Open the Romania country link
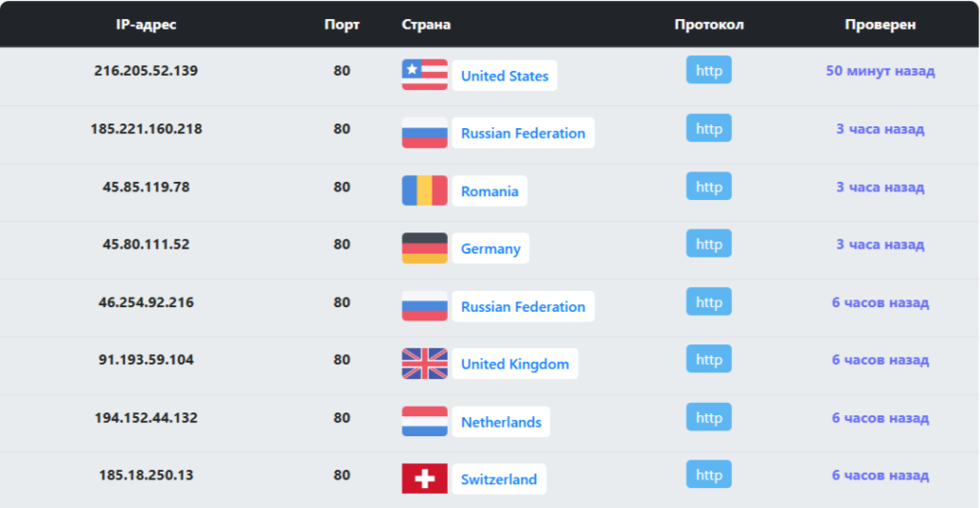 [x=489, y=191]
